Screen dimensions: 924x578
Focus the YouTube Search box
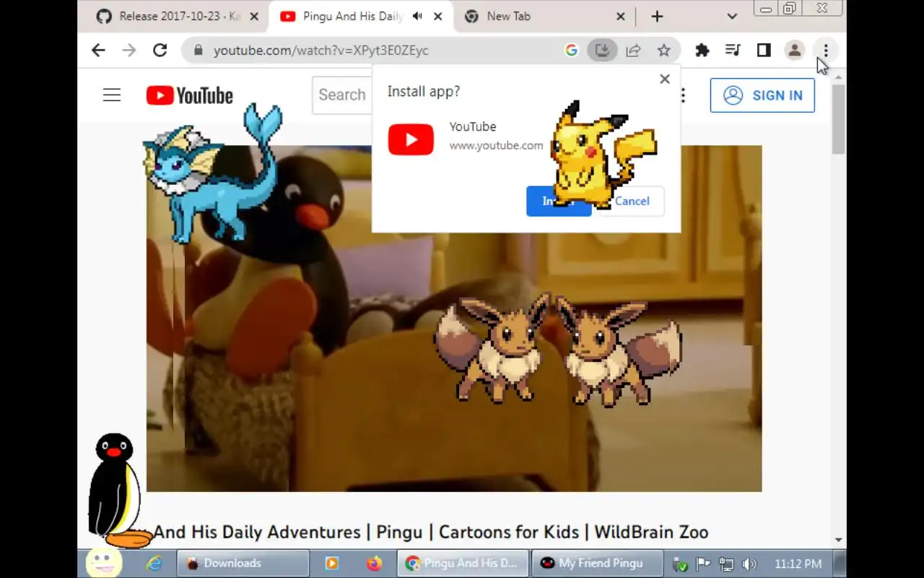point(342,95)
